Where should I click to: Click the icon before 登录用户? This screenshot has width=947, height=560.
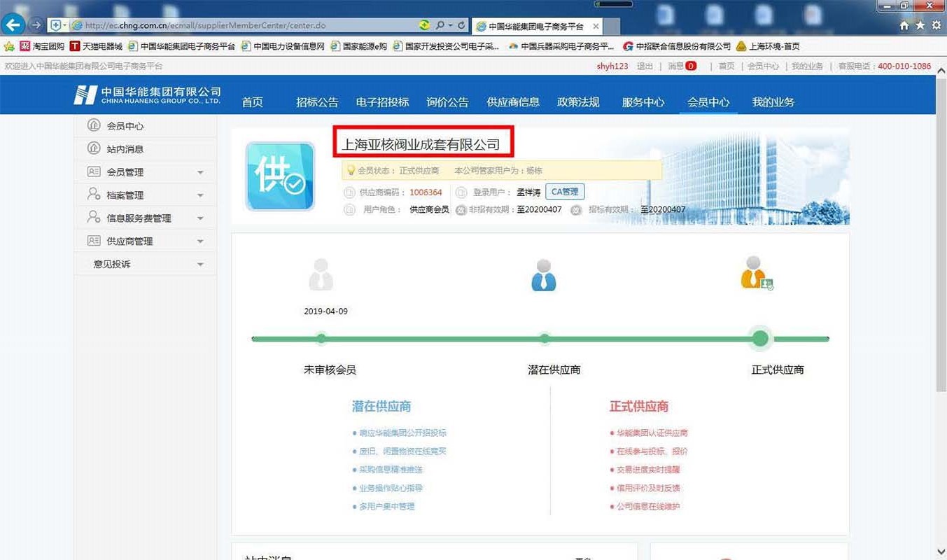pos(461,192)
